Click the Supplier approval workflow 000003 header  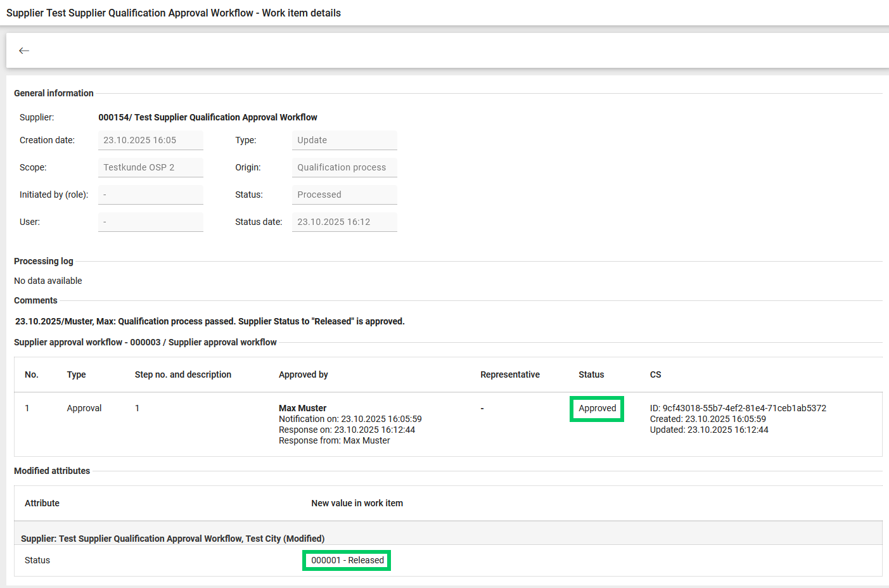pos(144,342)
